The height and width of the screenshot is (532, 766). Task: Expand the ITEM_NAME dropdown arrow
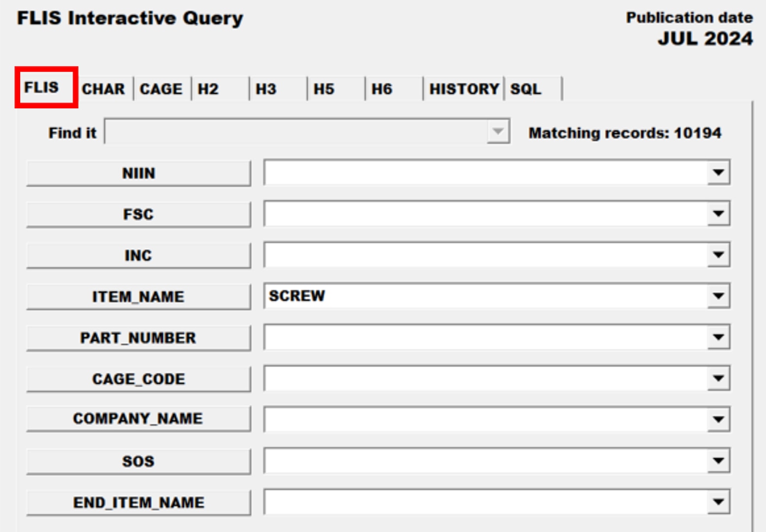pyautogui.click(x=718, y=296)
